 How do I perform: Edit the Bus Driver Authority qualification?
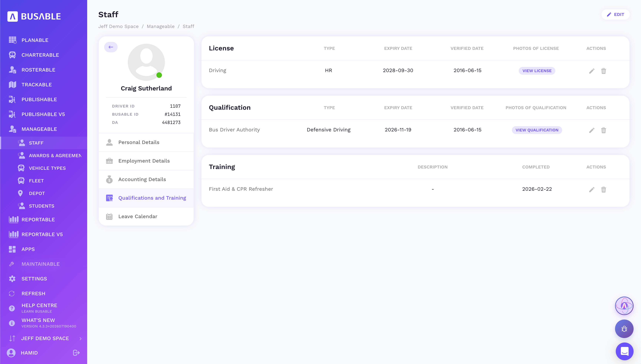tap(591, 130)
